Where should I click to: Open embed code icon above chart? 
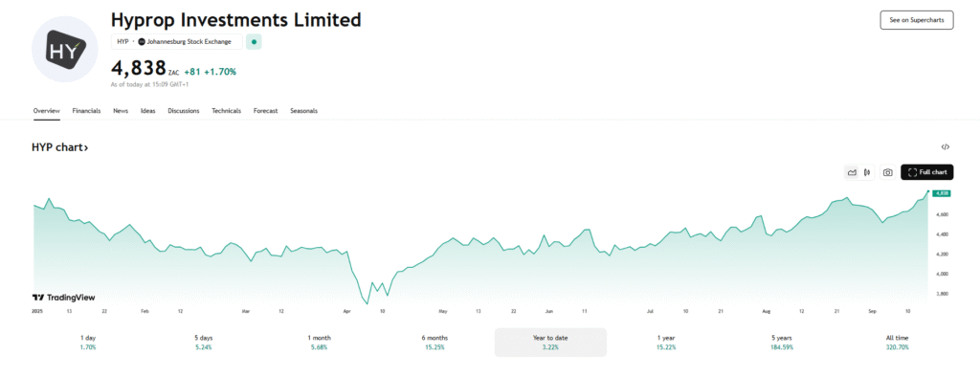(x=945, y=147)
